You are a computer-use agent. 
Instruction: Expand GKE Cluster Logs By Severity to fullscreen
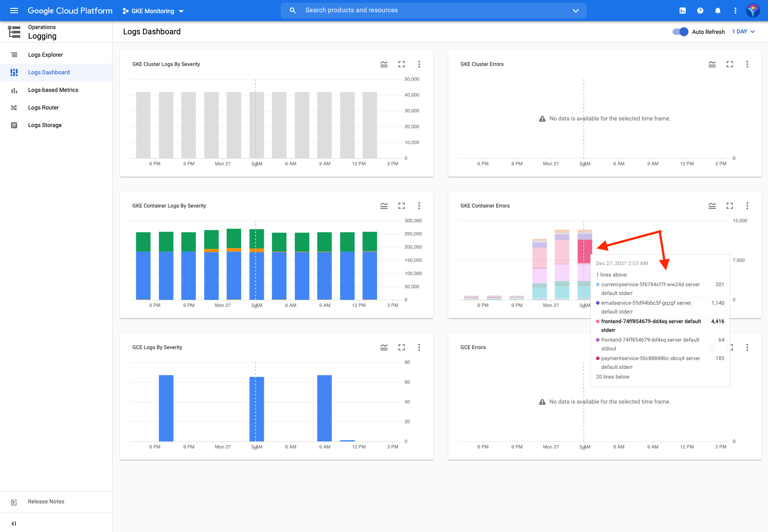402,64
